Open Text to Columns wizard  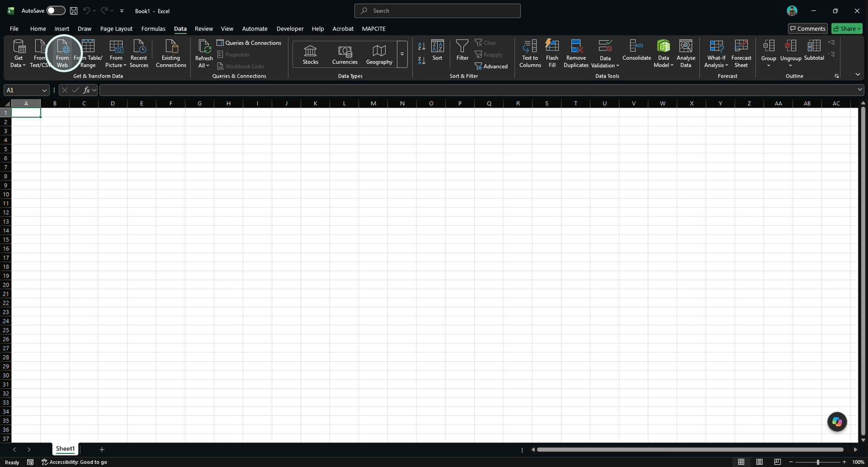click(530, 53)
